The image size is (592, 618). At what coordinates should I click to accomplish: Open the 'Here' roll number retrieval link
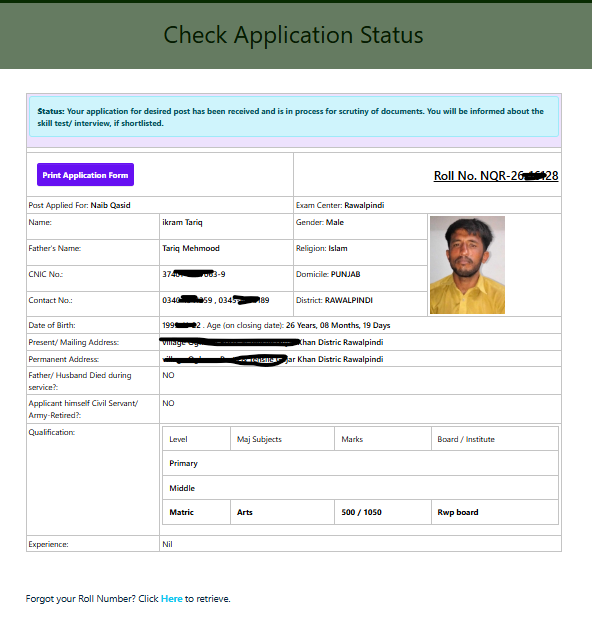pyautogui.click(x=171, y=599)
